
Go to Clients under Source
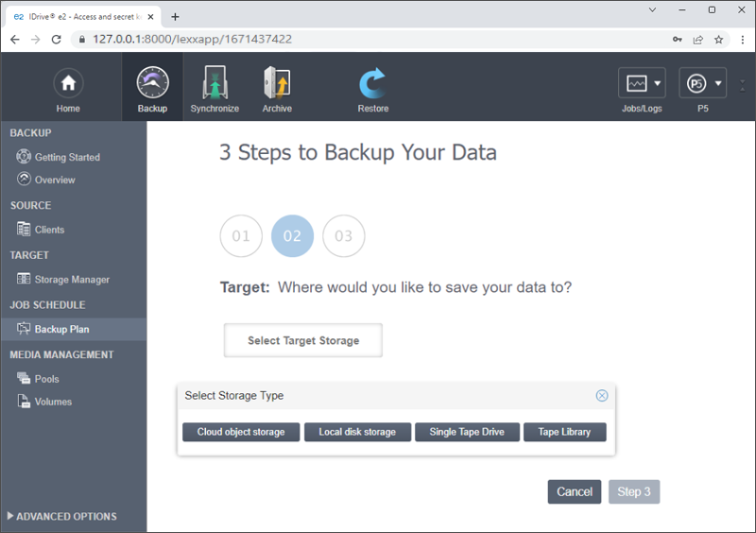49,230
